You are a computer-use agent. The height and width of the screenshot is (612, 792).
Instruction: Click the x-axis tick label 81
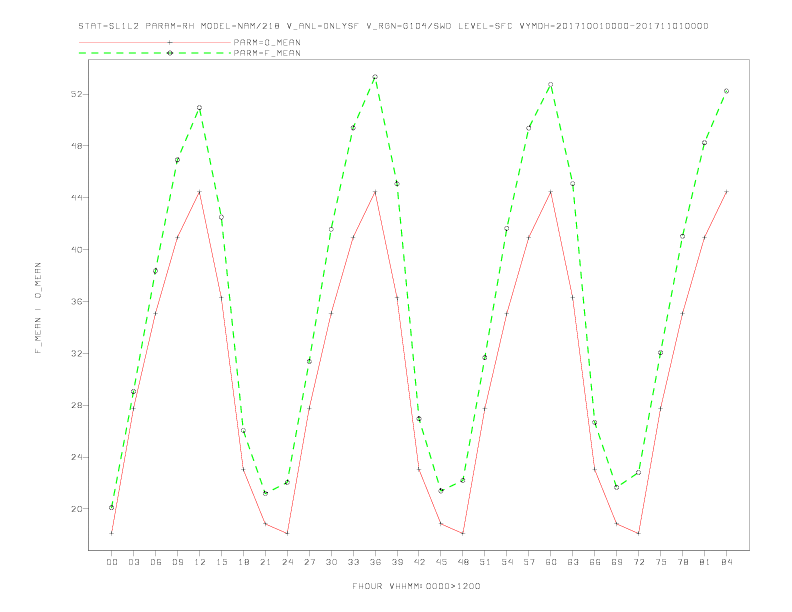pos(705,562)
